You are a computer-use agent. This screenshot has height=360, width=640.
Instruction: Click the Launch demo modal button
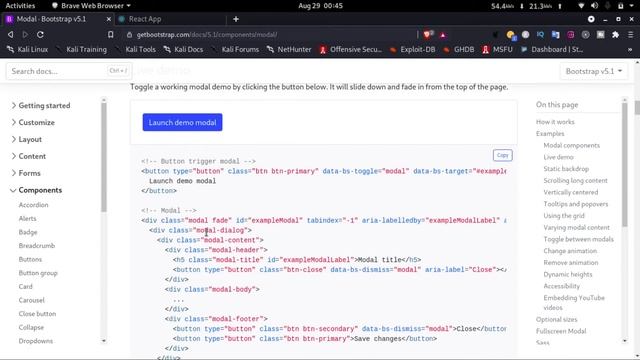(182, 122)
